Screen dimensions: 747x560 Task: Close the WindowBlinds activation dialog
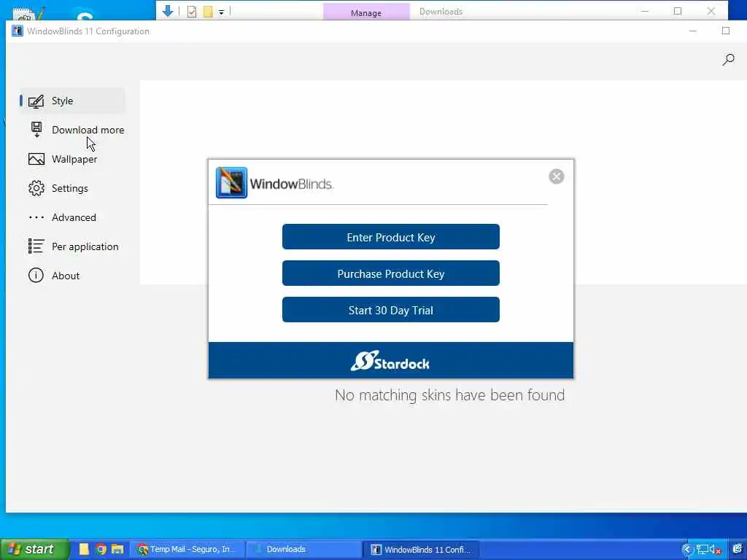(557, 176)
